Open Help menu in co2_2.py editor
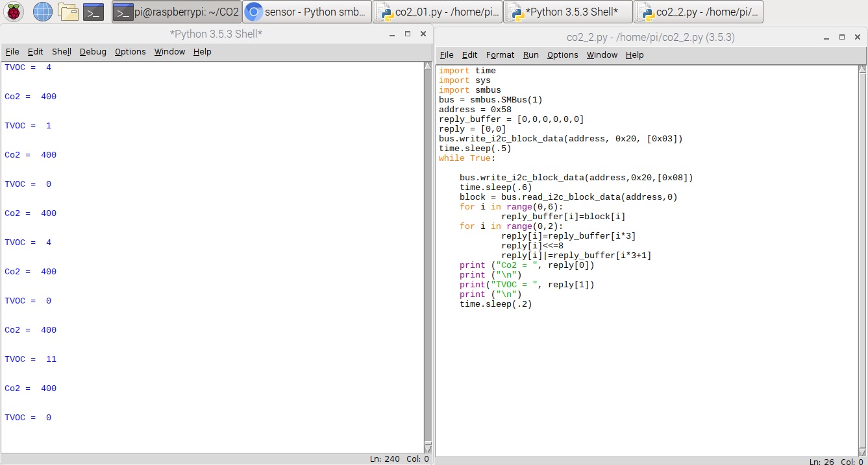 tap(635, 55)
